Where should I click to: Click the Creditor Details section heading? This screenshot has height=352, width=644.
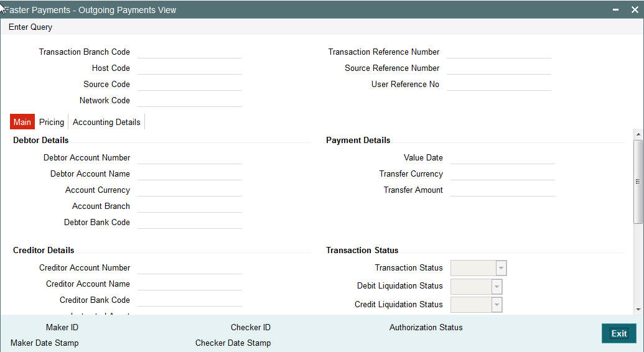[44, 251]
